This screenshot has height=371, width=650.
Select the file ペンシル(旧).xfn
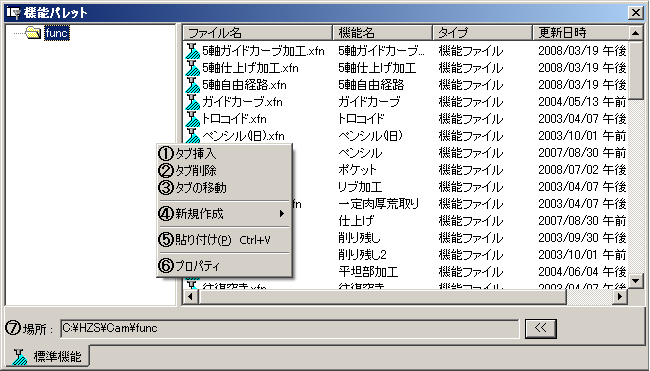point(243,136)
